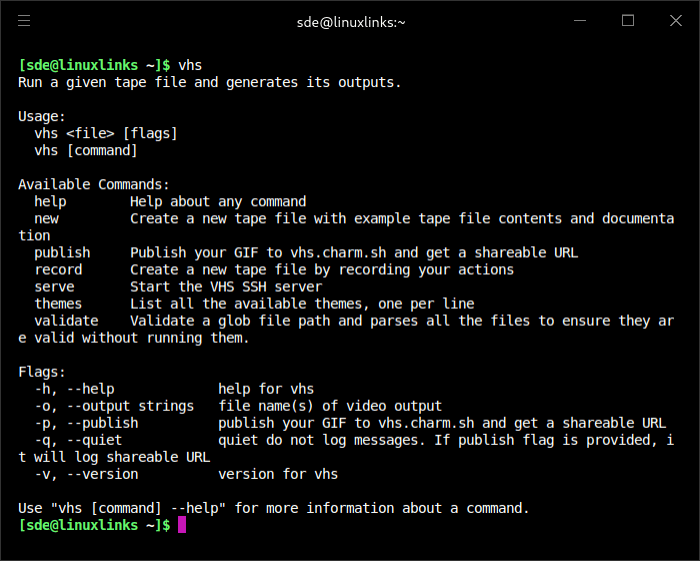
Task: Click the typed vhs command on first line
Action: 190,65
